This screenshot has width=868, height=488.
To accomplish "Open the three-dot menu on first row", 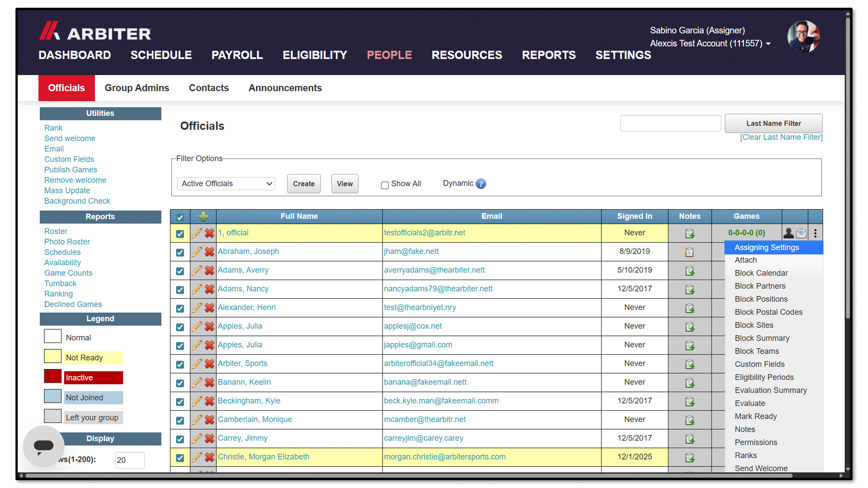I will (815, 233).
